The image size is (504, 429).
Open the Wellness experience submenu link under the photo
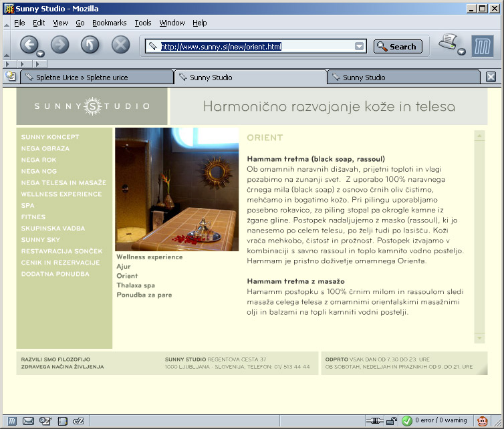click(150, 257)
